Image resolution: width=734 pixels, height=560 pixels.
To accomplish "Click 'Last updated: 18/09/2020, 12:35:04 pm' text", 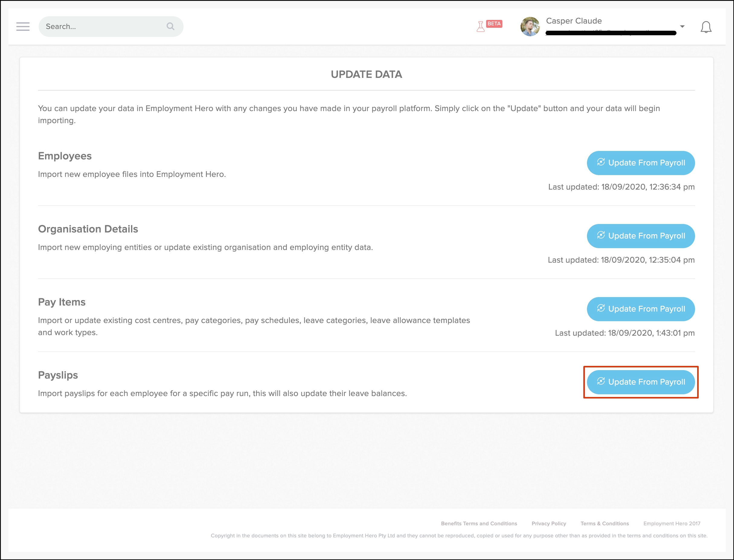I will point(621,260).
